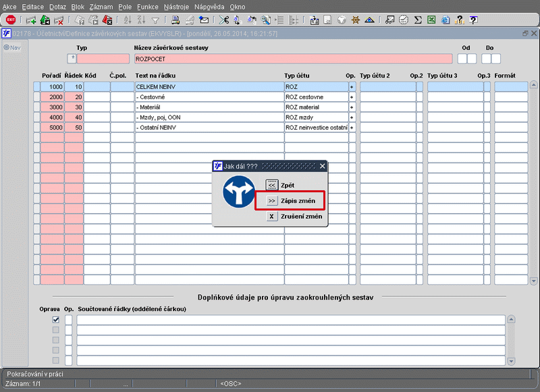Click the Řádek cell showing 50
Screen dimensions: 540x392
[x=74, y=128]
